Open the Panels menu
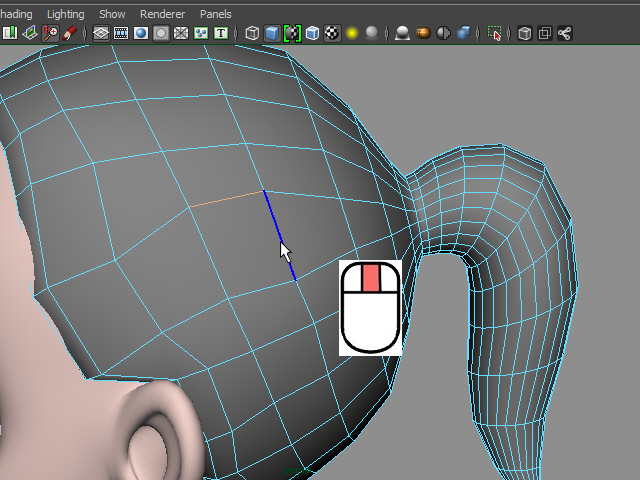 [215, 14]
